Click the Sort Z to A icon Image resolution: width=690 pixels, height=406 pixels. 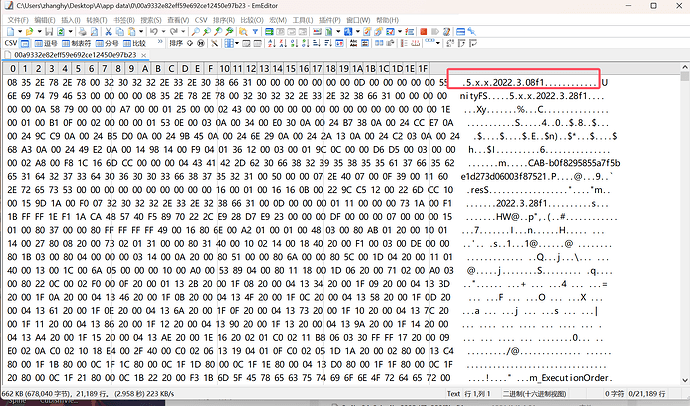pos(283,43)
